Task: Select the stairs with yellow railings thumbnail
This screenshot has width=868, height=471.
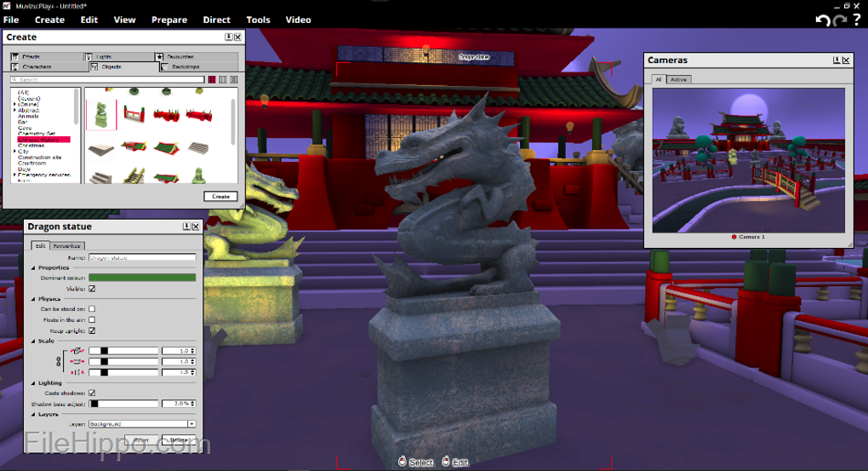Action: click(134, 176)
